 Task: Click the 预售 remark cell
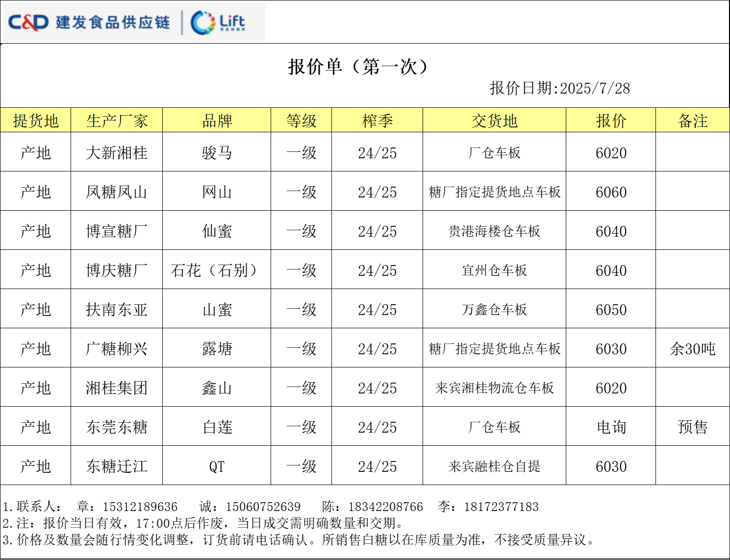click(x=692, y=427)
